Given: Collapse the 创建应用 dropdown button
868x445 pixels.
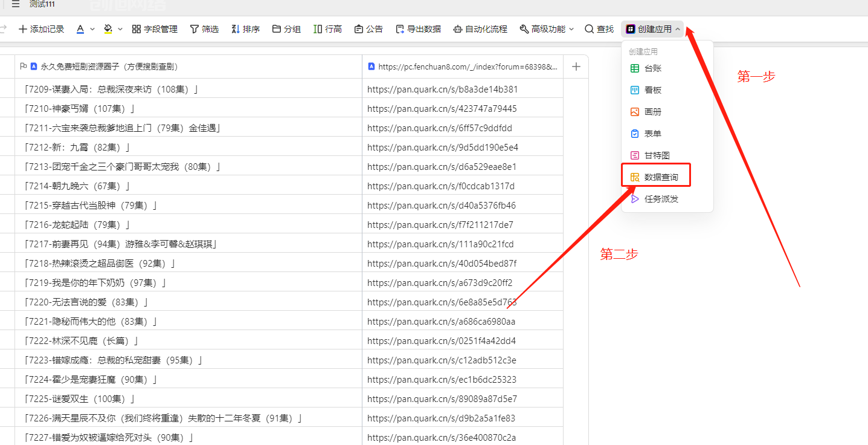Looking at the screenshot, I should coord(653,29).
